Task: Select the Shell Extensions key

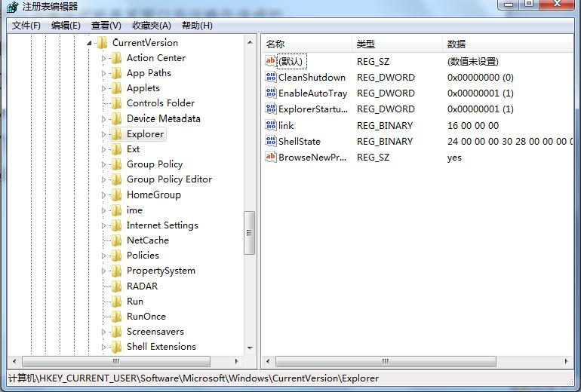Action: (161, 347)
